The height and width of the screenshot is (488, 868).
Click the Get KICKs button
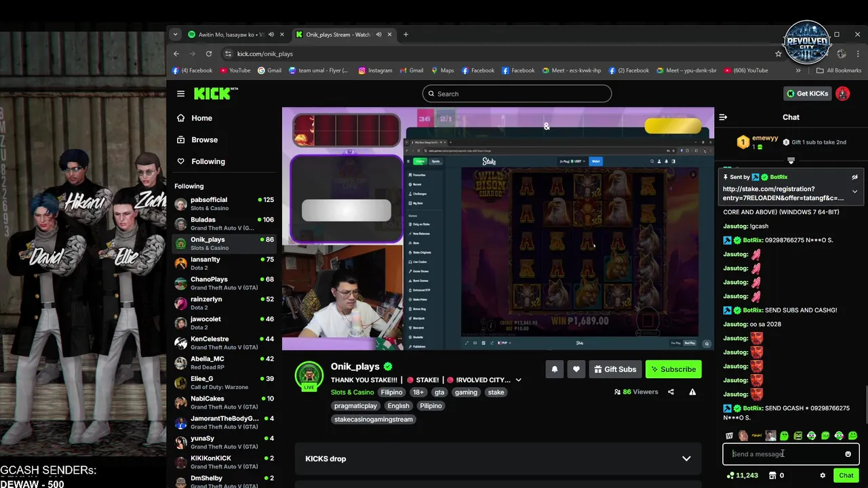807,94
